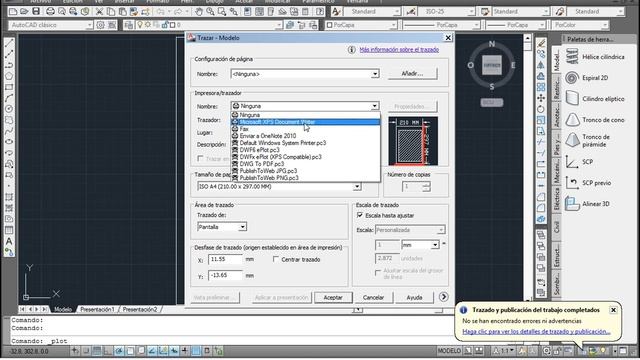The width and height of the screenshot is (640, 360).
Task: Select the Line draw tool
Action: [x=9, y=42]
